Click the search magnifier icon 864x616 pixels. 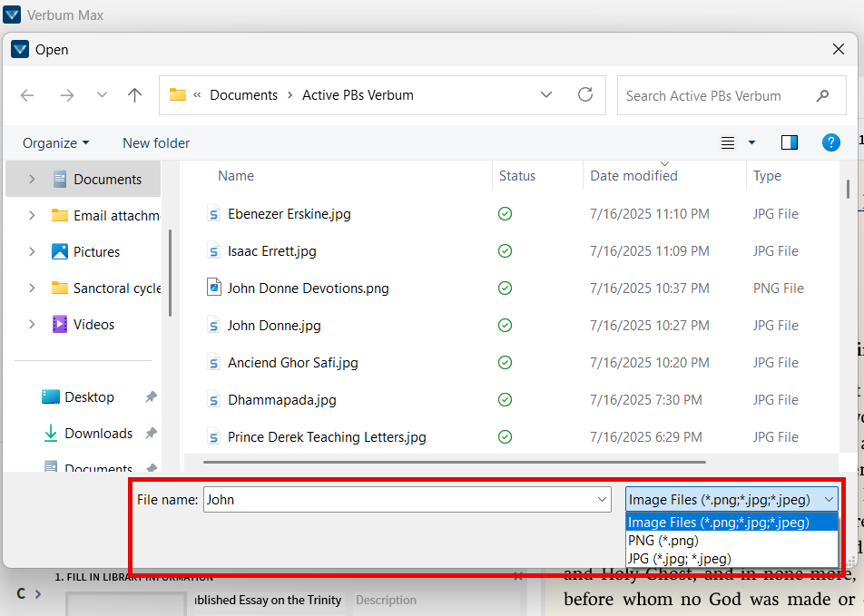pos(822,96)
